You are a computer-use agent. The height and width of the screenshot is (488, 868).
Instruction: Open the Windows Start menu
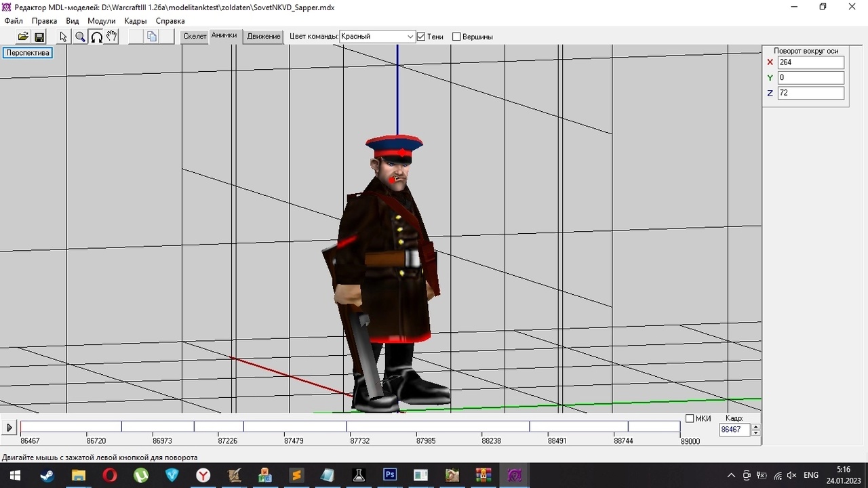(15, 475)
